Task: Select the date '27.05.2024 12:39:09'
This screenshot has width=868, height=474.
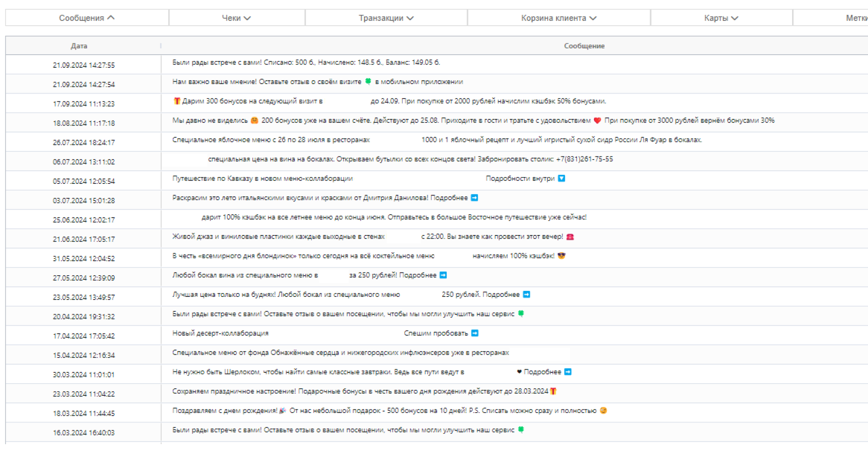Action: click(x=84, y=278)
